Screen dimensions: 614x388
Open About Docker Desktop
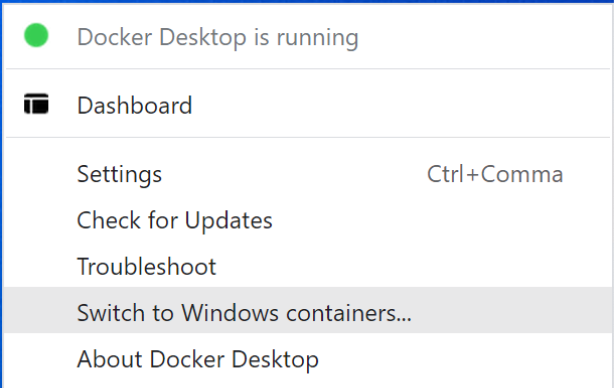[307, 359]
